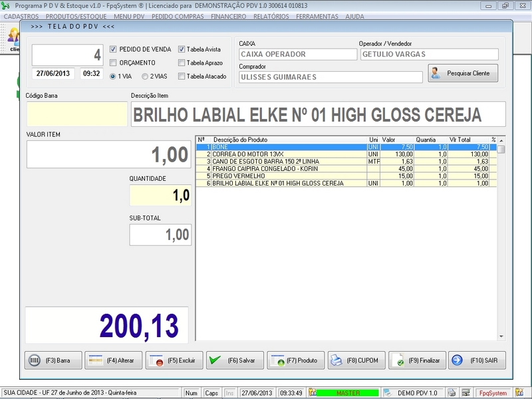Click the F3 Barra barcode button
Image resolution: width=532 pixels, height=399 pixels.
click(x=53, y=360)
